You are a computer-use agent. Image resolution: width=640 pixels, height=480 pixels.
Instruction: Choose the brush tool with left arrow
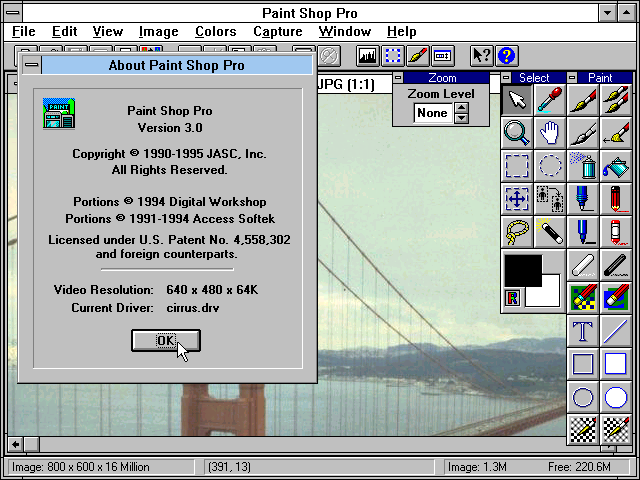click(x=616, y=133)
